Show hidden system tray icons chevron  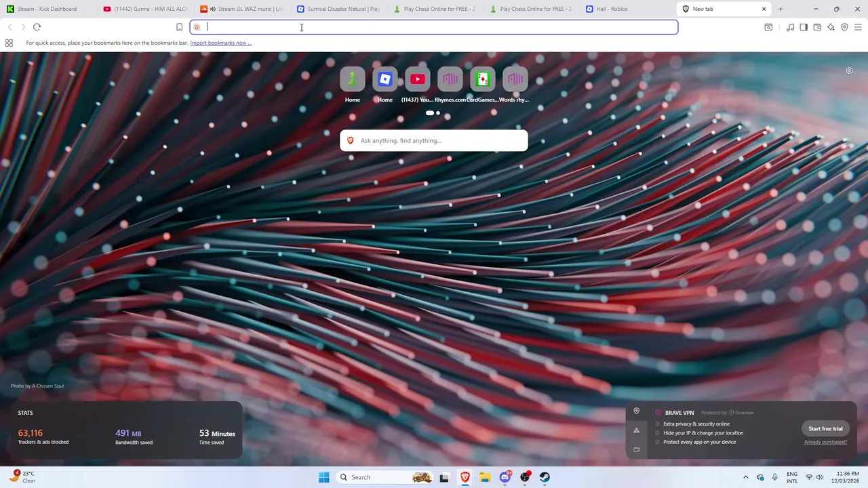click(x=746, y=477)
